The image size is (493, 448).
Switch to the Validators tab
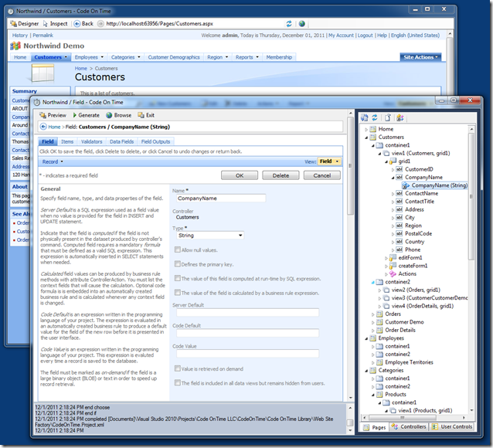pos(91,142)
